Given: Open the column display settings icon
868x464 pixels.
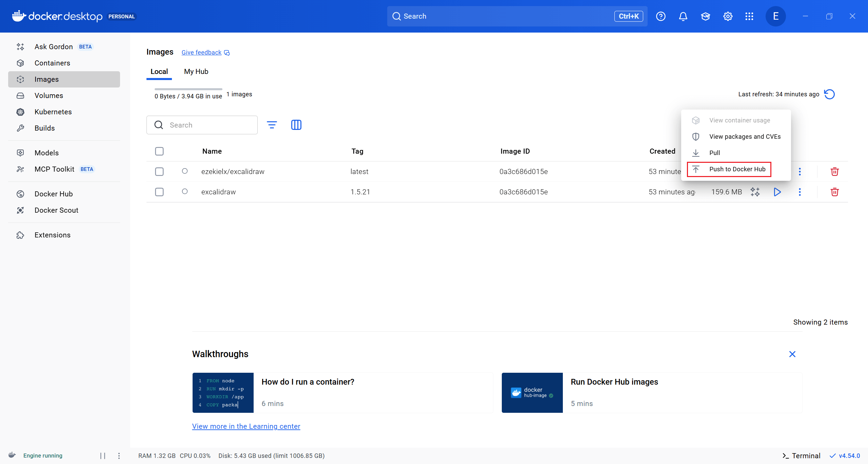Looking at the screenshot, I should [x=296, y=125].
